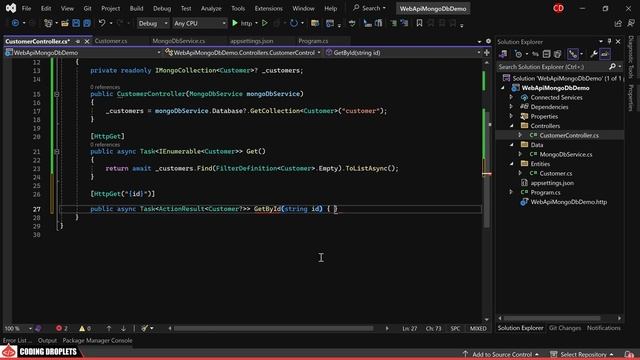Click the Hot Reload icon
The height and width of the screenshot is (360, 640).
[293, 23]
